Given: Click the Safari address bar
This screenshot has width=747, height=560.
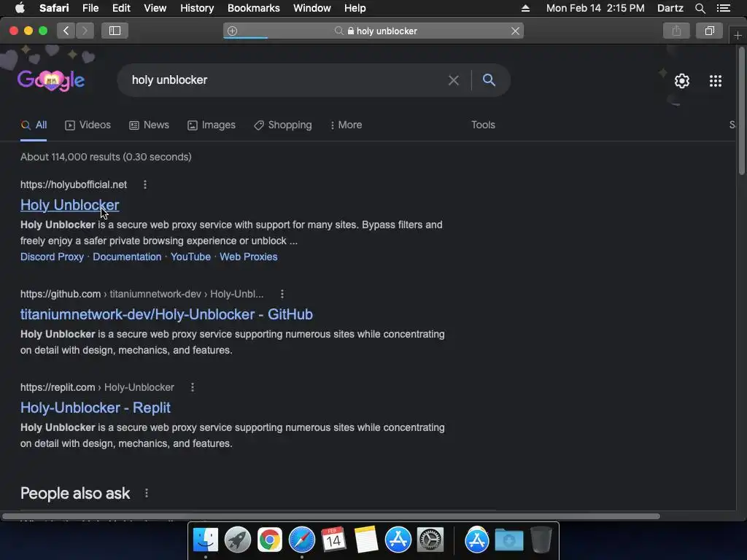Looking at the screenshot, I should coord(373,31).
